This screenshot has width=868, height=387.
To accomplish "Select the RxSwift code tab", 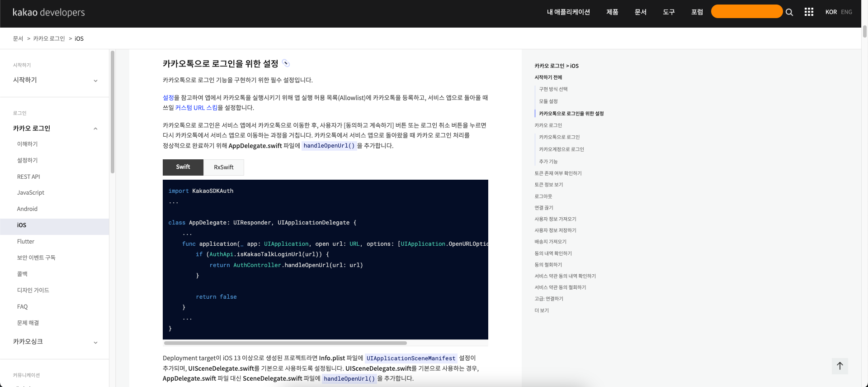I will click(224, 167).
